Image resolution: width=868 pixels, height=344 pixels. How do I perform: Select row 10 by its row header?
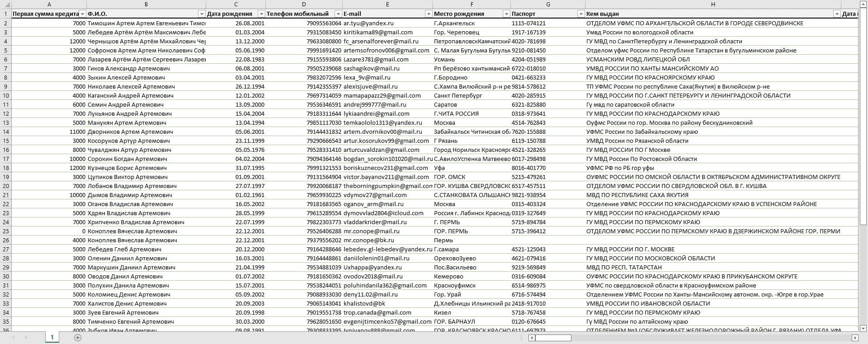click(x=5, y=95)
